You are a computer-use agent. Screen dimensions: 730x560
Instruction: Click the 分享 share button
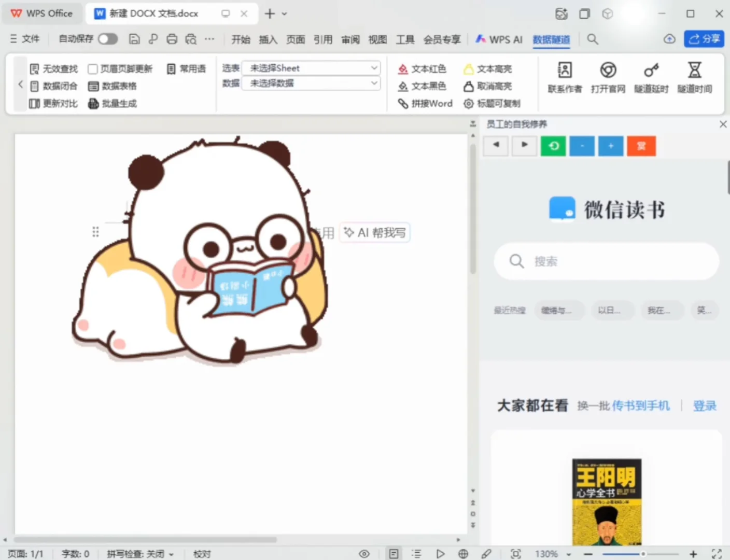(x=704, y=39)
